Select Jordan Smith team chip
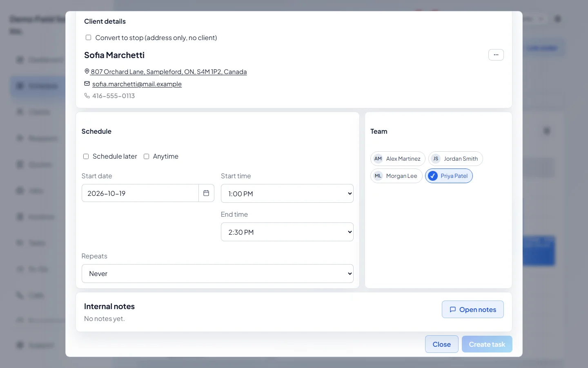588x368 pixels. click(x=455, y=159)
